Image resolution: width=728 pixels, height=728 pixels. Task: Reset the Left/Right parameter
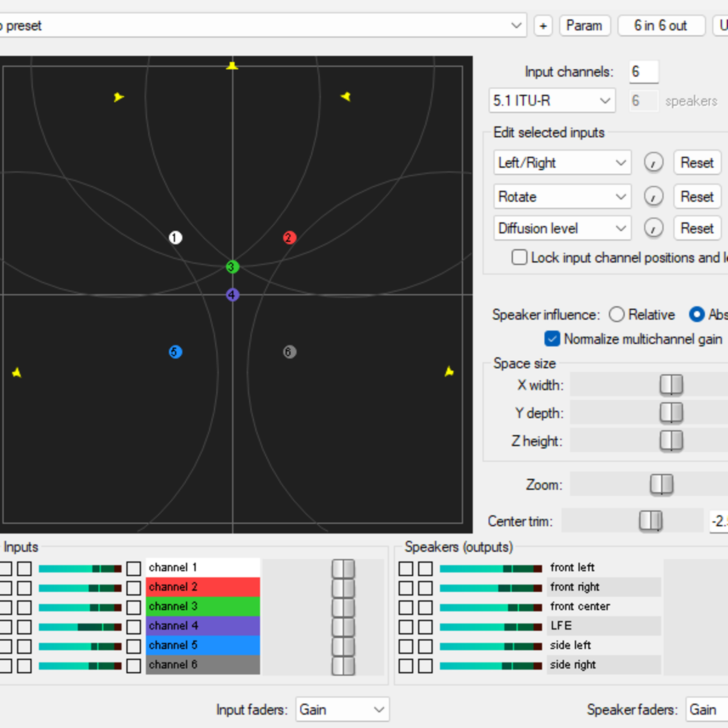(697, 163)
